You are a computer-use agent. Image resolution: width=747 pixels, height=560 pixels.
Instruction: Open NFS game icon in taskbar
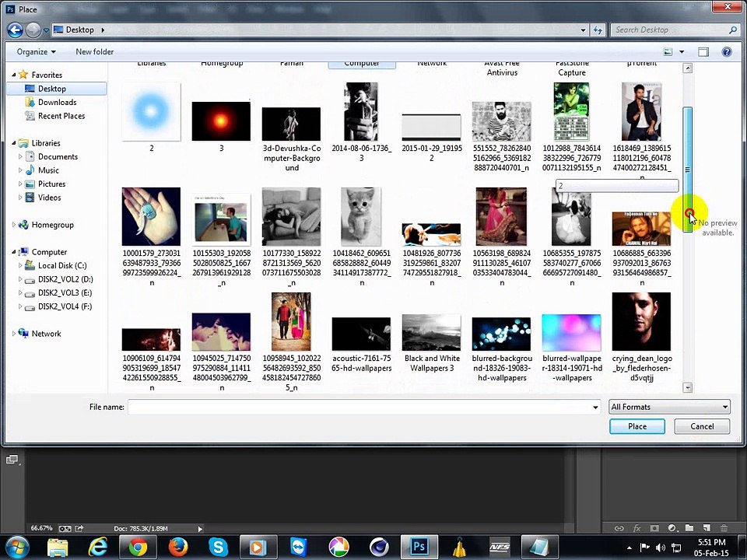(x=500, y=548)
